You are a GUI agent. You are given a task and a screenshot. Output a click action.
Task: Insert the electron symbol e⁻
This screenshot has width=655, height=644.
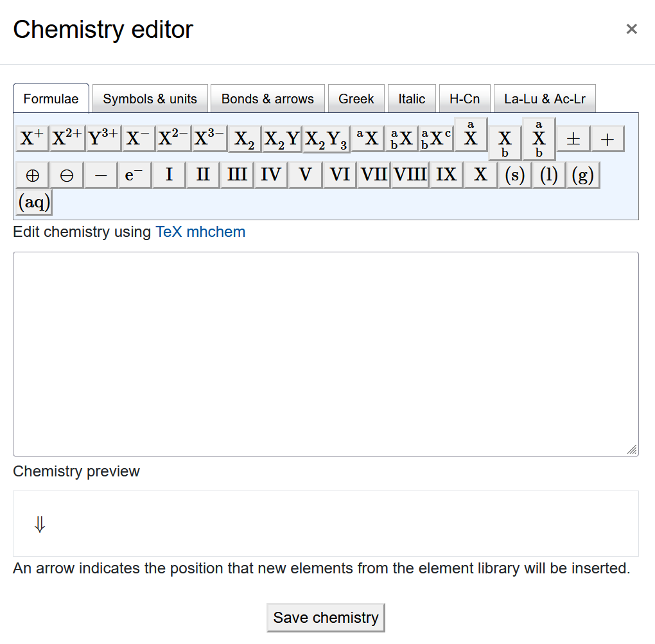point(134,174)
